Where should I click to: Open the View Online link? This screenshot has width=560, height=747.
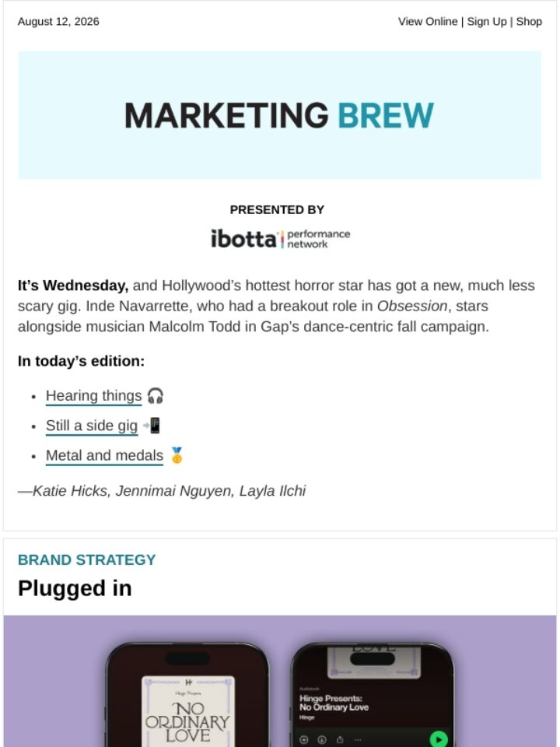click(428, 22)
